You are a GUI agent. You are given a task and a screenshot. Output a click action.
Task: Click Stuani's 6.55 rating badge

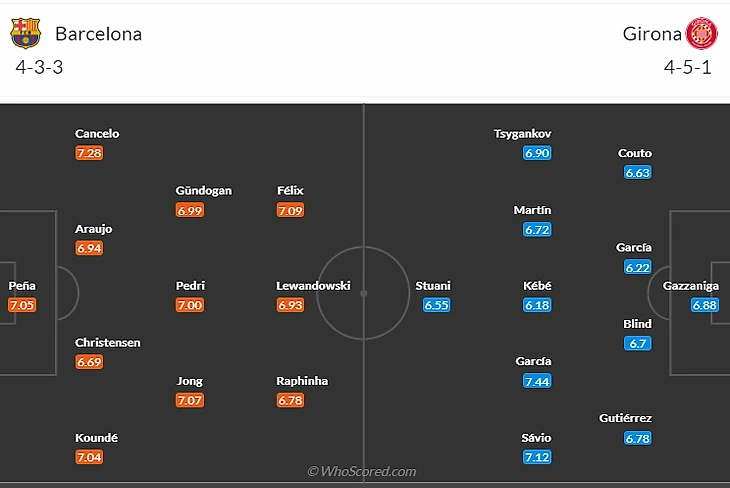pyautogui.click(x=436, y=305)
